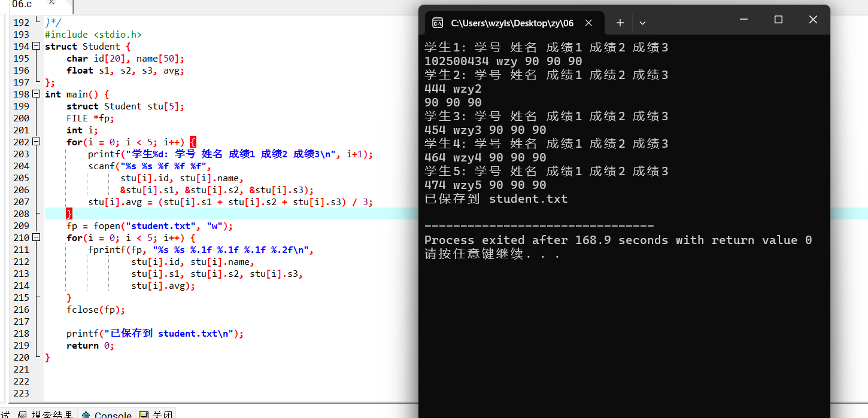This screenshot has height=418, width=868.
Task: Click the printf 学生%d prompt code line
Action: [230, 154]
